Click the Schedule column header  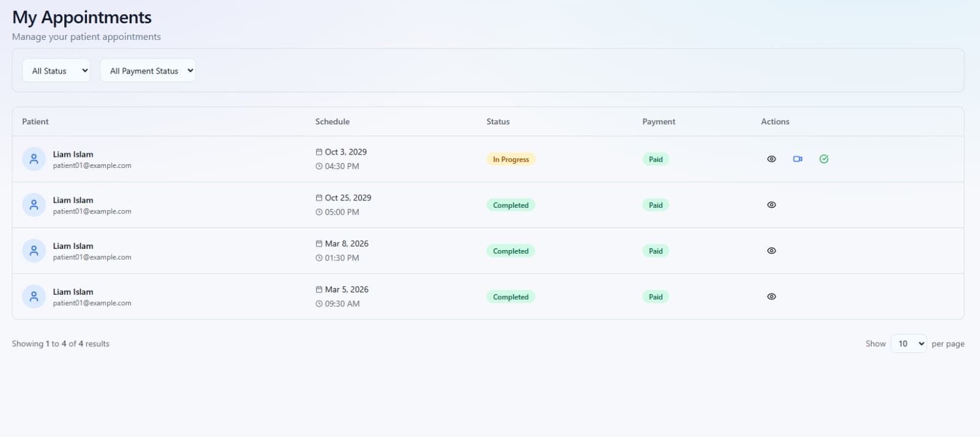coord(332,121)
